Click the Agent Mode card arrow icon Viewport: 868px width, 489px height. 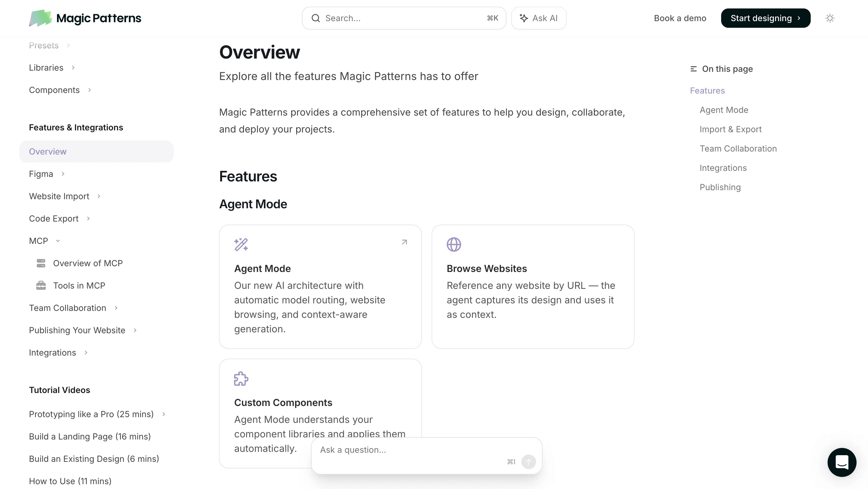(x=404, y=242)
